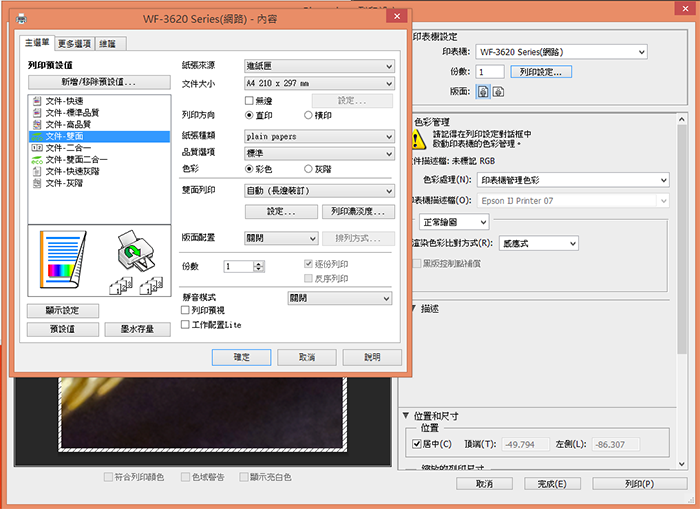
Task: Click the document page preview image
Action: tap(63, 259)
